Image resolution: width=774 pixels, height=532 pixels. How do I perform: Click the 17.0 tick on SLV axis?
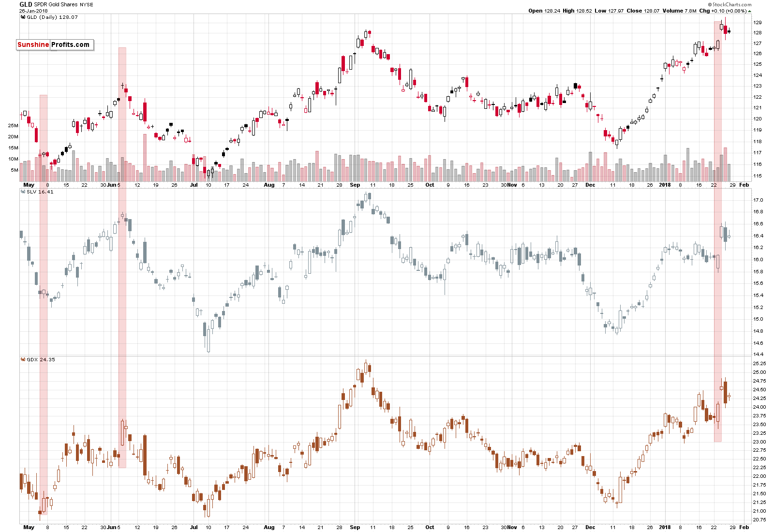(759, 200)
